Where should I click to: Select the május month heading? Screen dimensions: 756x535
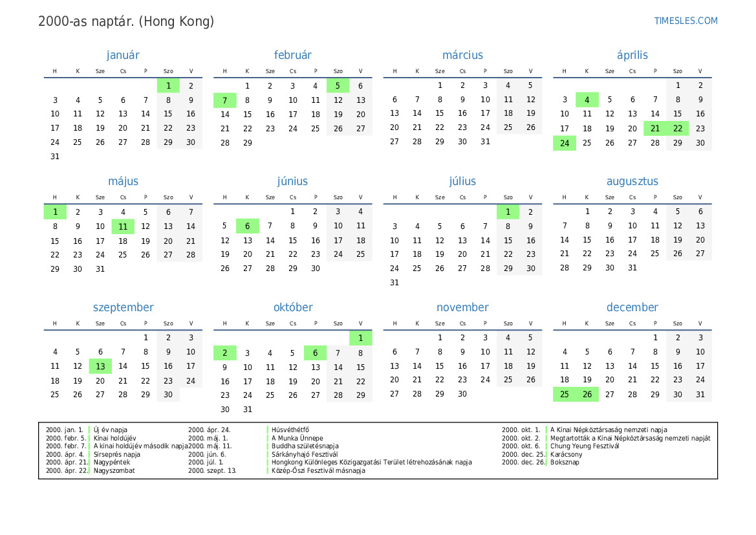(123, 181)
